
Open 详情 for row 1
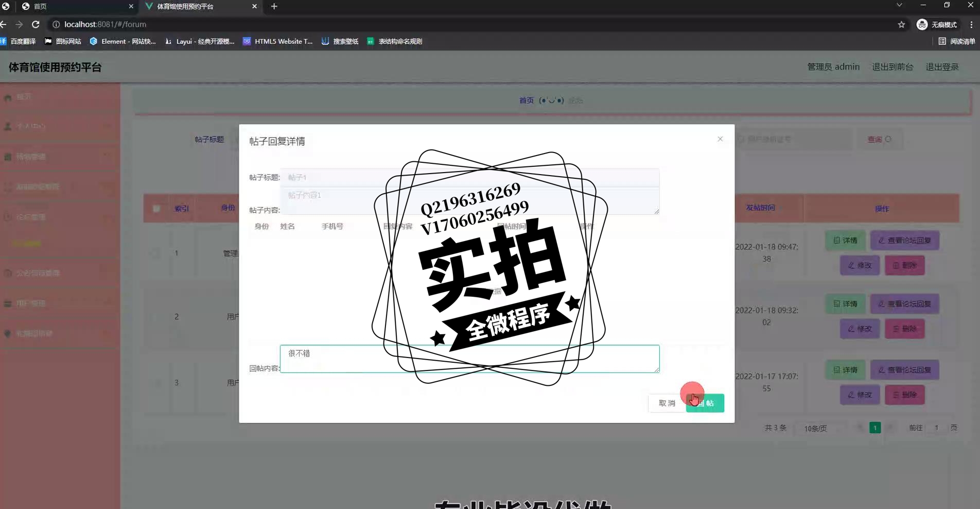tap(845, 240)
